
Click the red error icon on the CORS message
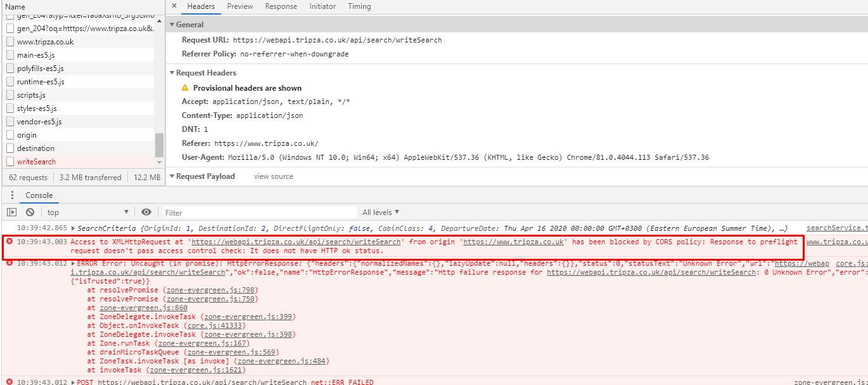point(9,242)
